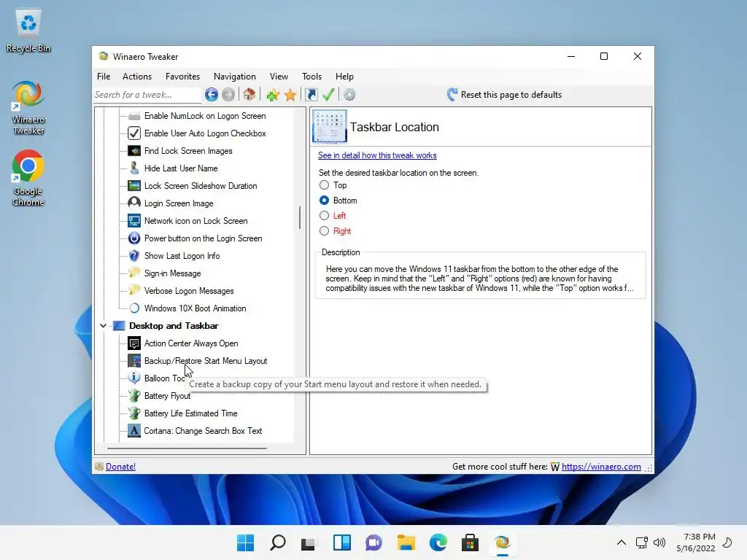Image resolution: width=747 pixels, height=560 pixels.
Task: Select the Right taskbar location option
Action: tap(325, 231)
